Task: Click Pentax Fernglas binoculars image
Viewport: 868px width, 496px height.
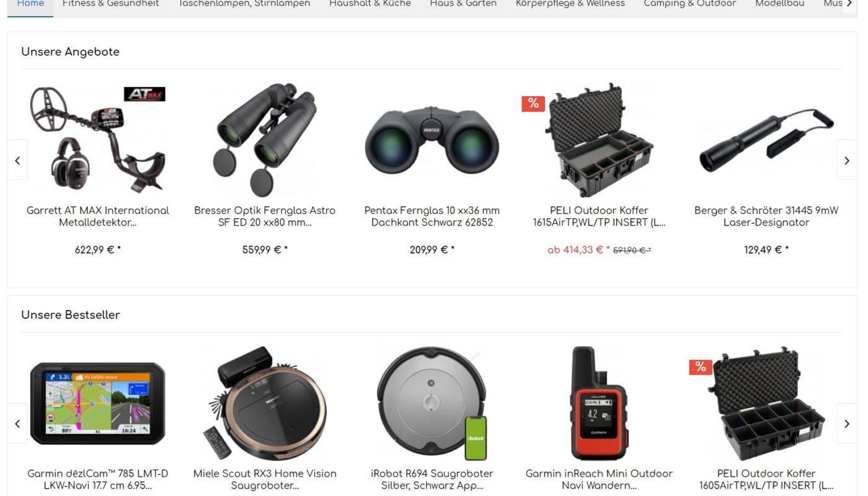Action: click(x=432, y=141)
